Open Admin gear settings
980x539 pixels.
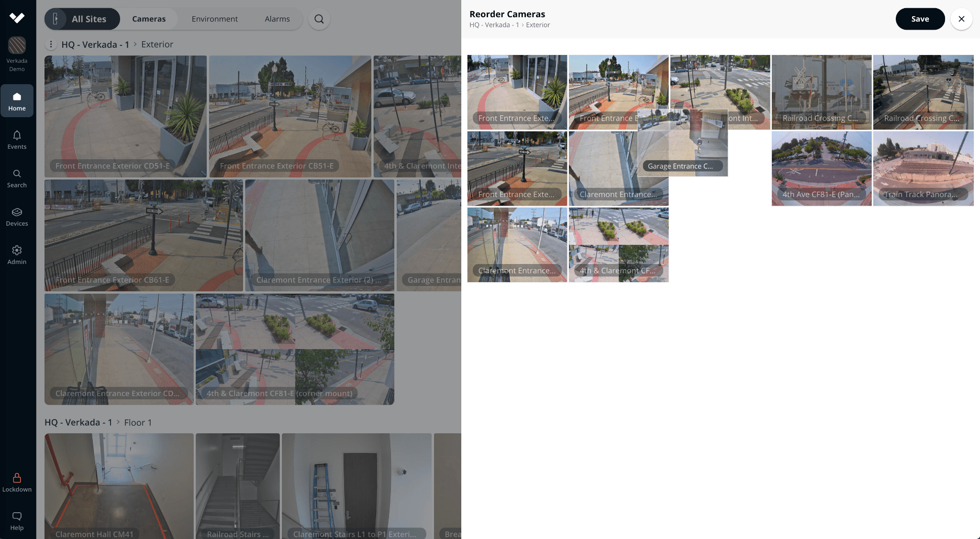coord(17,254)
